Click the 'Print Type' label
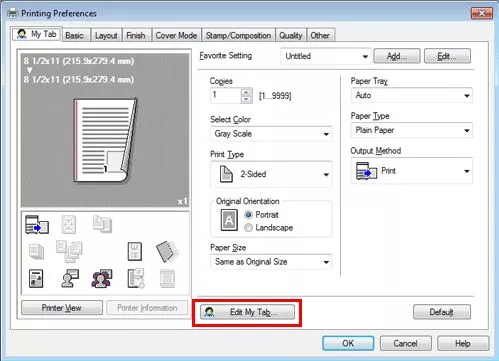The image size is (499, 361). tap(227, 154)
